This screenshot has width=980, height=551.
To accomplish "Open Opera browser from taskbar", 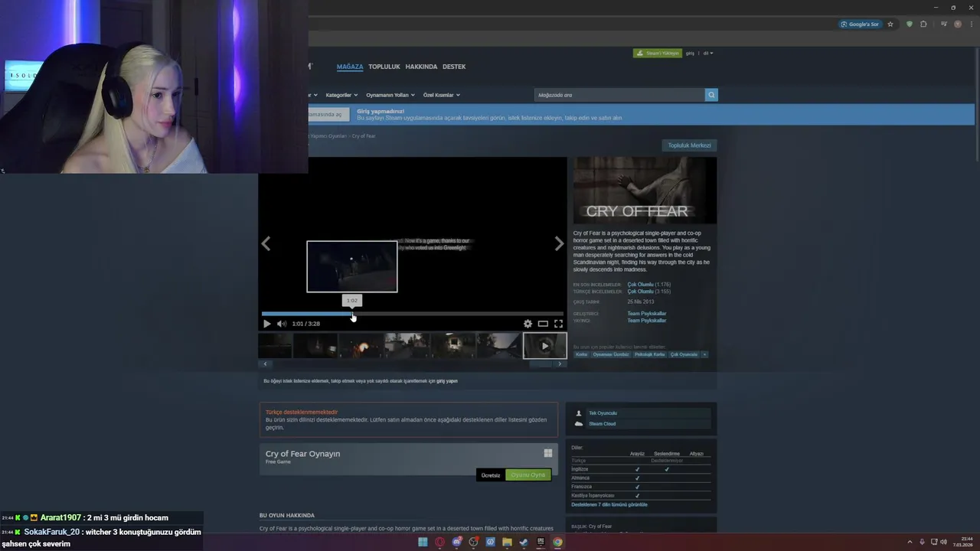I will pos(439,542).
